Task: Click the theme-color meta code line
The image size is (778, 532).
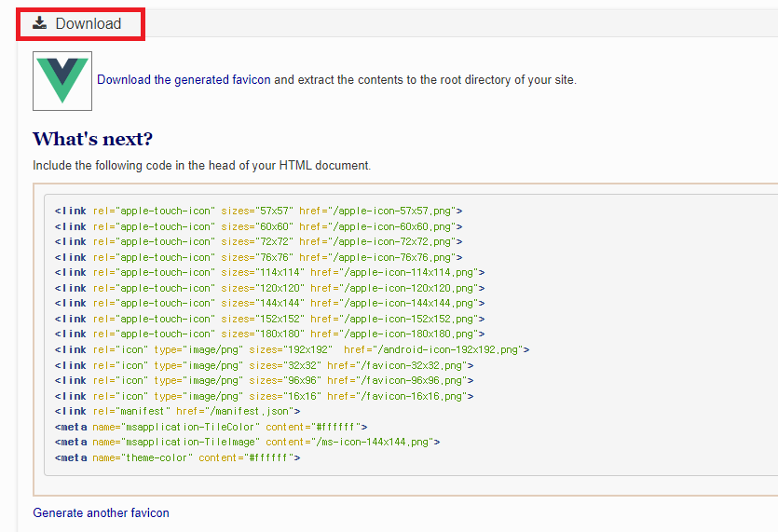Action: tap(178, 458)
